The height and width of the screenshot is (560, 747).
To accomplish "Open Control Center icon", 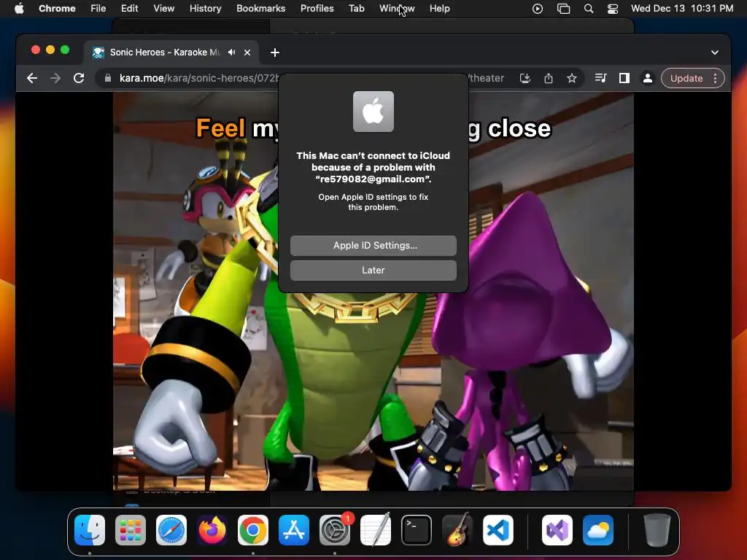I will tap(613, 9).
